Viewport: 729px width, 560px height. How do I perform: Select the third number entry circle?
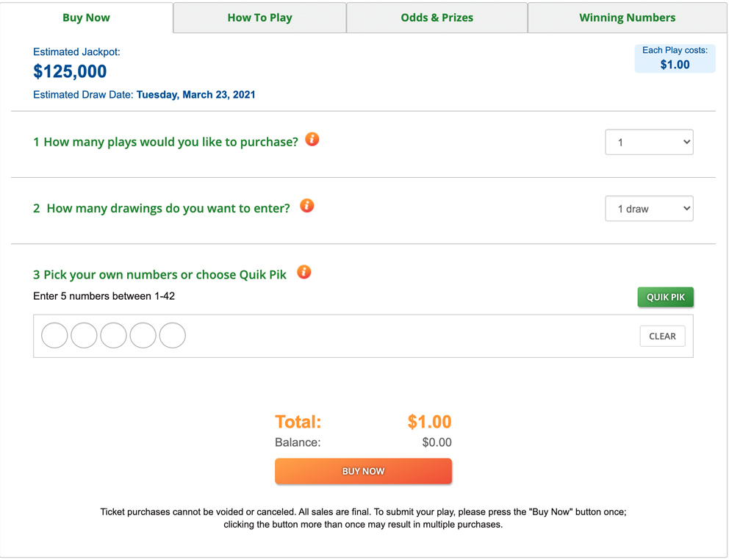tap(113, 335)
